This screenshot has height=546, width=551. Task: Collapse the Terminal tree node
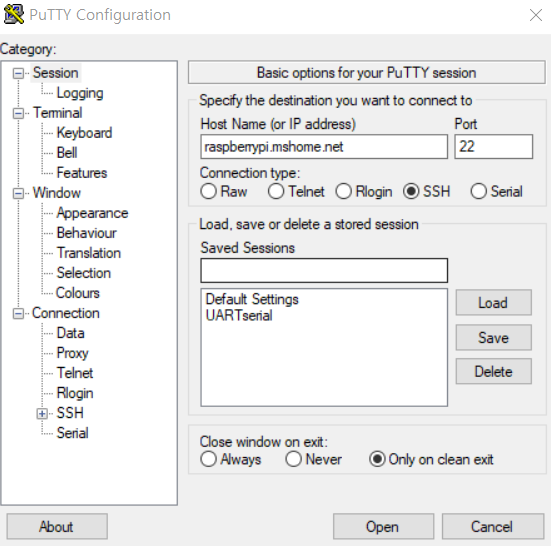(18, 113)
